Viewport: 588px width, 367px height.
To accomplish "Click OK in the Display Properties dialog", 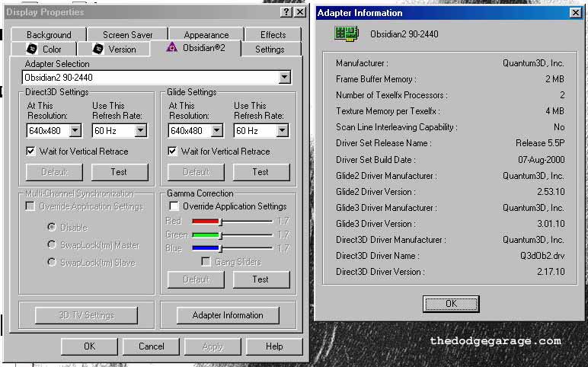I will 89,346.
